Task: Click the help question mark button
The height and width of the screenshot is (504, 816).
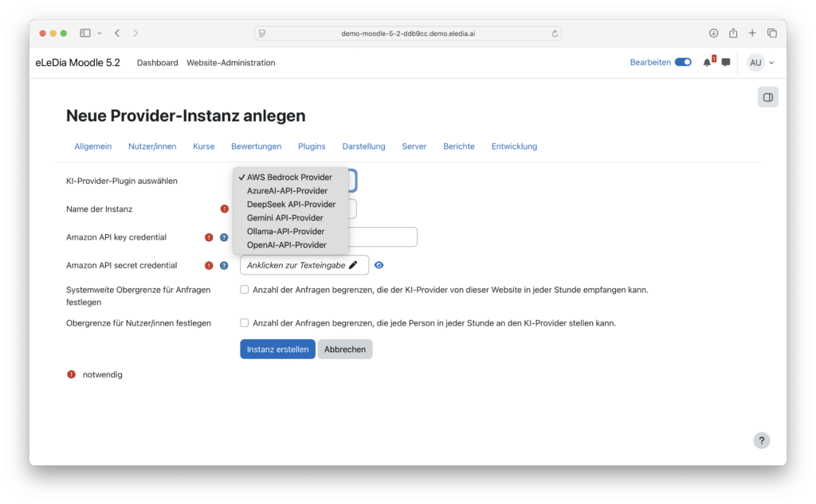Action: point(762,440)
